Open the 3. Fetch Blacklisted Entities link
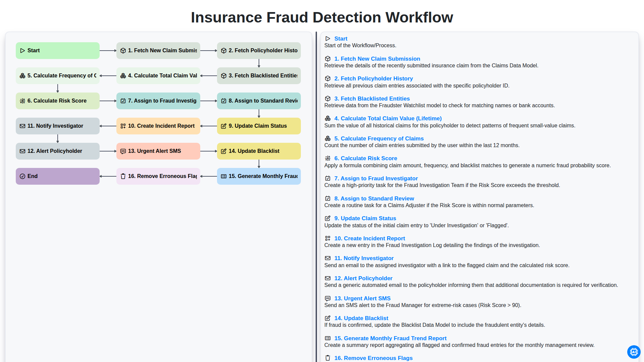The height and width of the screenshot is (362, 644). (372, 99)
